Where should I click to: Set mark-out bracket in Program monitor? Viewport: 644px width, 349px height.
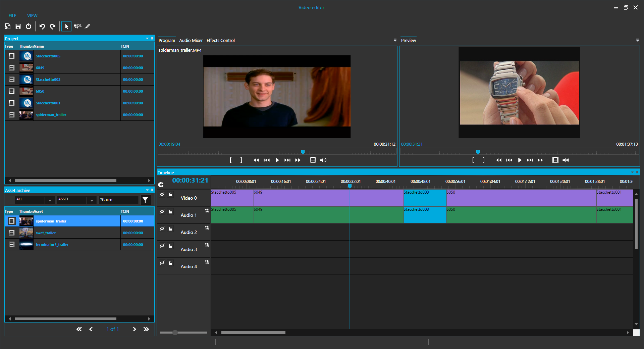[241, 160]
